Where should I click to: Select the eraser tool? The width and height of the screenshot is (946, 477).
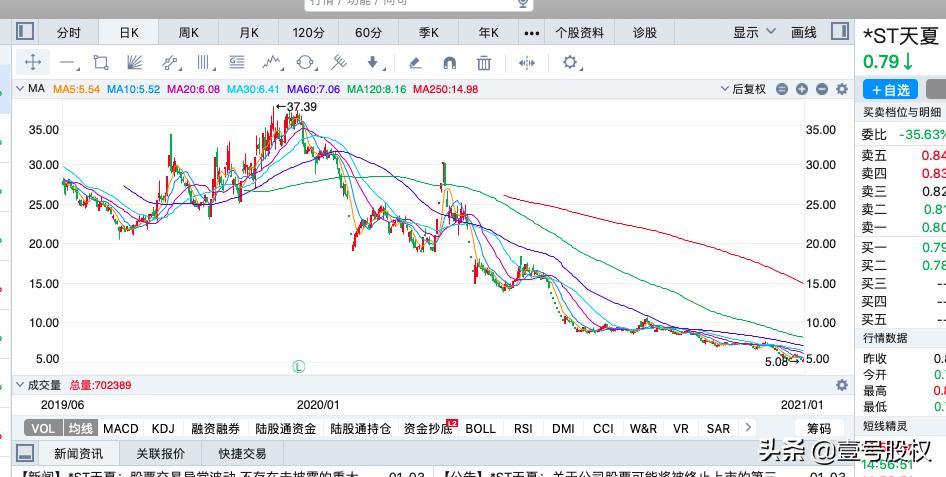pyautogui.click(x=414, y=62)
